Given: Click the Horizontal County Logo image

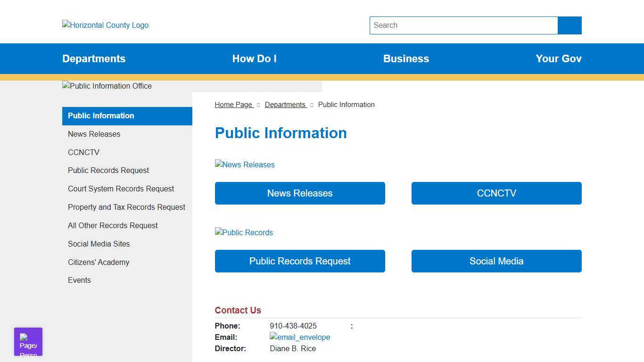Looking at the screenshot, I should coord(105,25).
